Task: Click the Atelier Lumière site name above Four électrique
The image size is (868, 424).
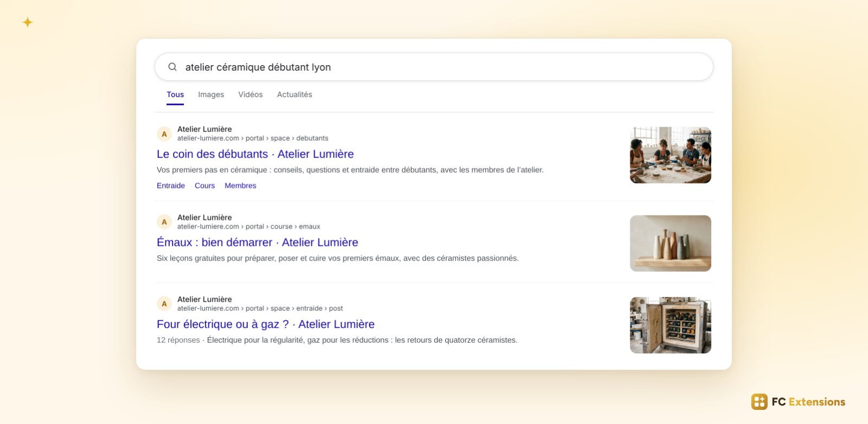Action: pyautogui.click(x=205, y=299)
